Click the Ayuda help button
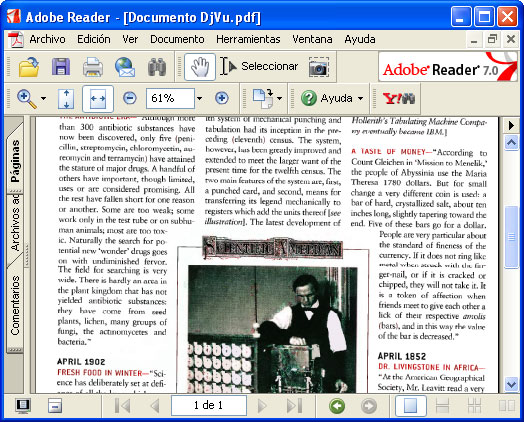 [x=326, y=98]
